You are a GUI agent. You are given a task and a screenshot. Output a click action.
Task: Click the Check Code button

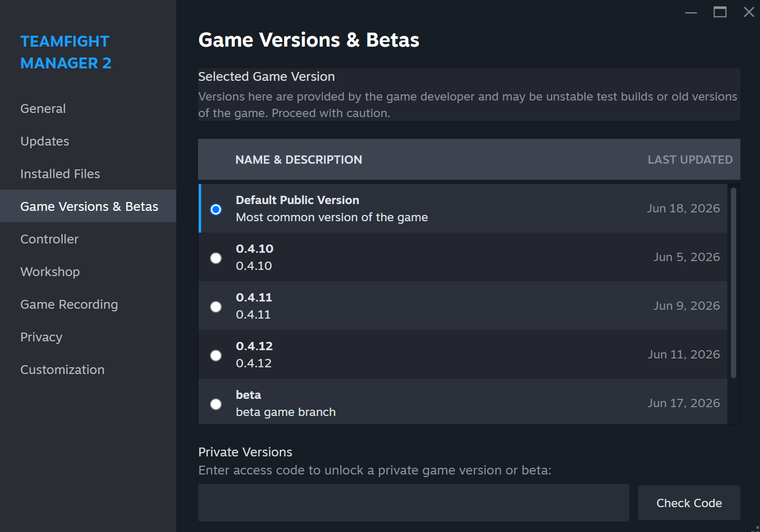(689, 503)
